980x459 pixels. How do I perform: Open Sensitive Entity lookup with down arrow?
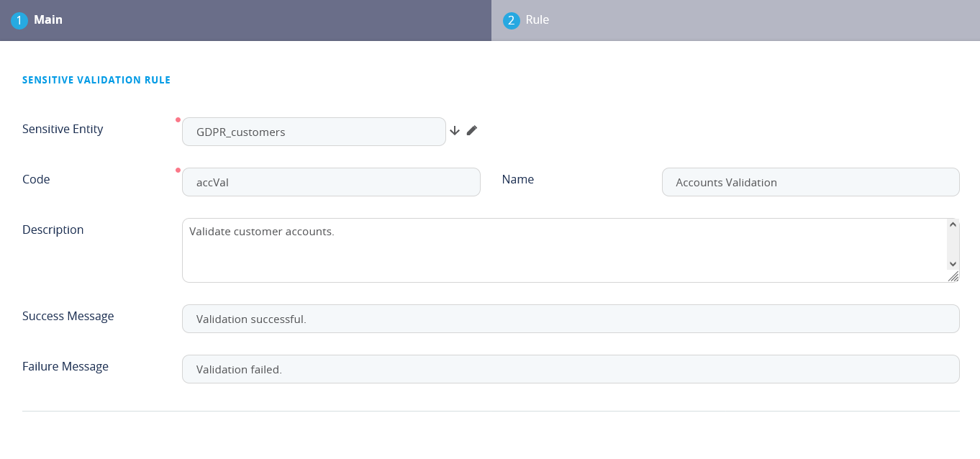(455, 131)
